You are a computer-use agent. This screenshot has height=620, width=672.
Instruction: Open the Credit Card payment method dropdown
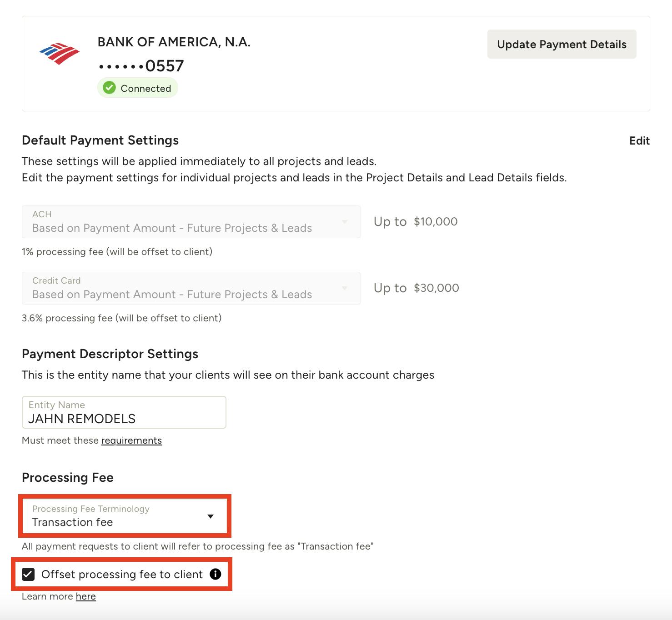tap(191, 288)
